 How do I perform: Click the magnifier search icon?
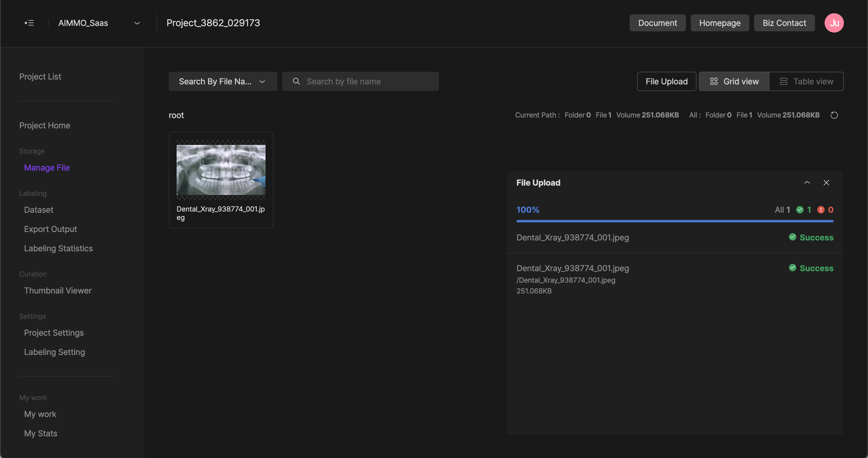click(296, 81)
